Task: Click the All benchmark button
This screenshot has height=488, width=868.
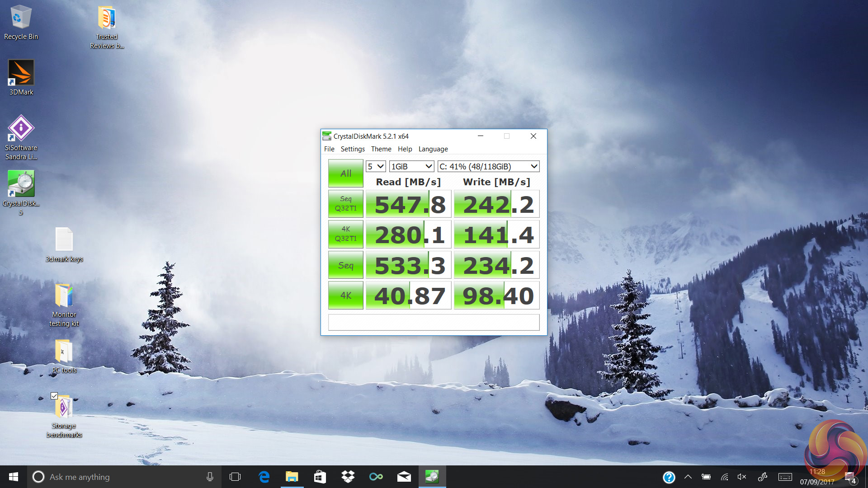Action: pyautogui.click(x=345, y=174)
